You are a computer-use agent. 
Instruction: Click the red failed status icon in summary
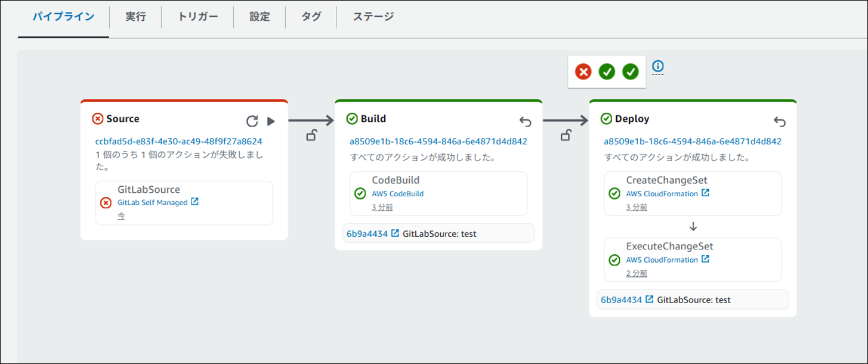[583, 72]
